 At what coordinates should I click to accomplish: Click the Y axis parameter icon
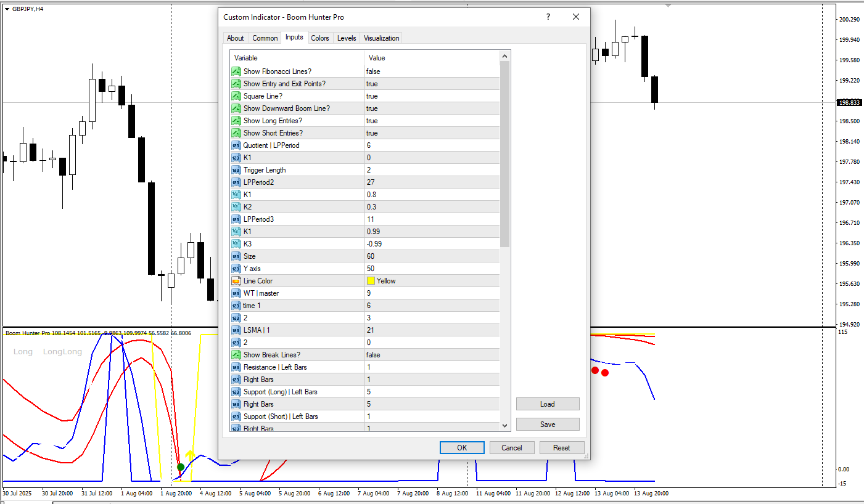(x=236, y=269)
